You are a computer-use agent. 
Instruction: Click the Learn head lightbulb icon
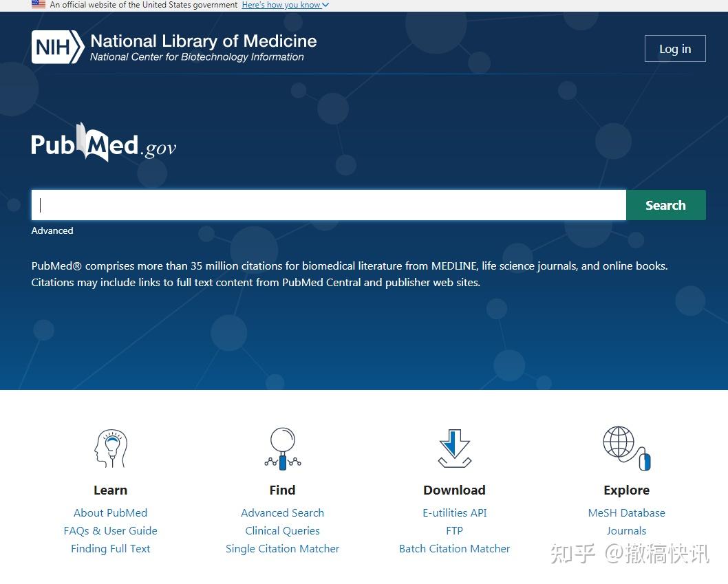pyautogui.click(x=111, y=448)
